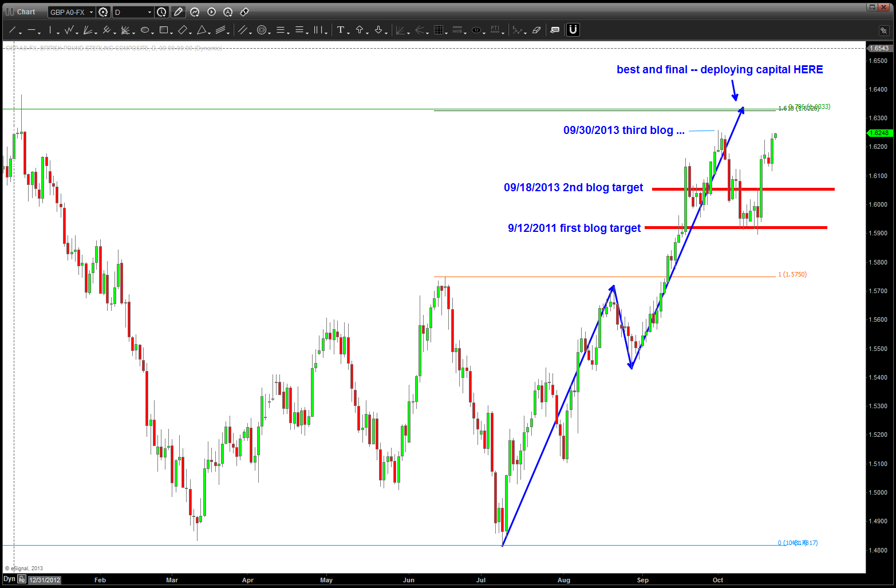Open the GBP A0-FX symbol dropdown

(x=91, y=12)
